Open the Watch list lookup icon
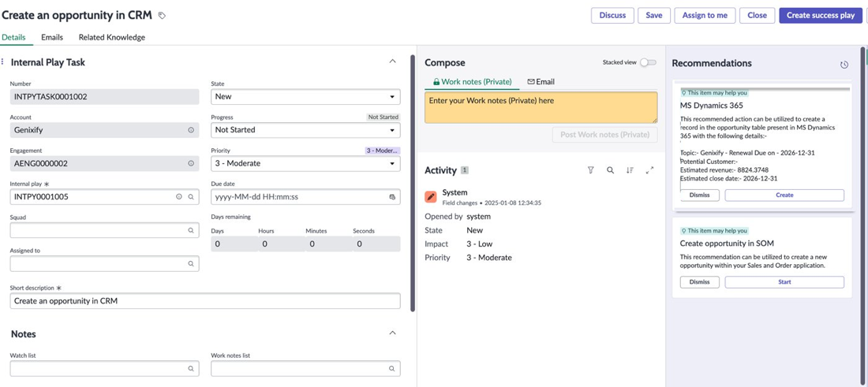This screenshot has height=387, width=868. click(x=191, y=368)
